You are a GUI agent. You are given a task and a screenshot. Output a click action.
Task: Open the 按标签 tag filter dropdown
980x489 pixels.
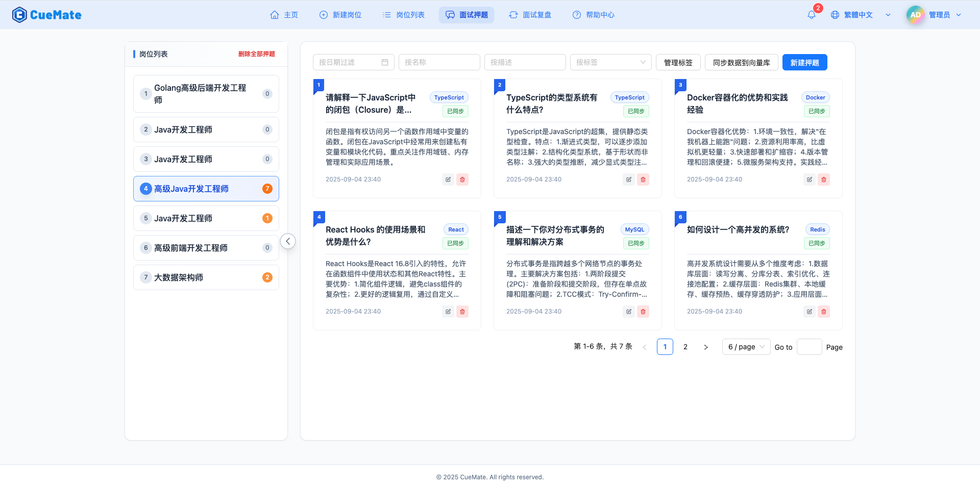tap(610, 62)
